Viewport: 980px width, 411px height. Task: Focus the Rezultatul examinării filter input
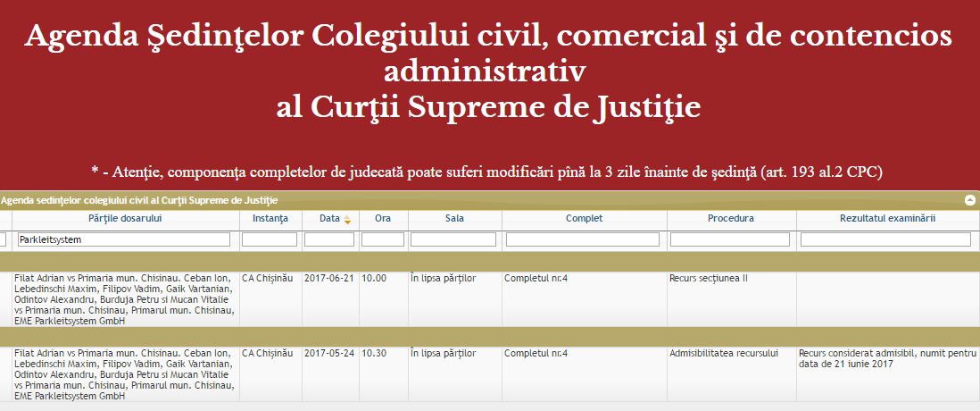coord(885,239)
